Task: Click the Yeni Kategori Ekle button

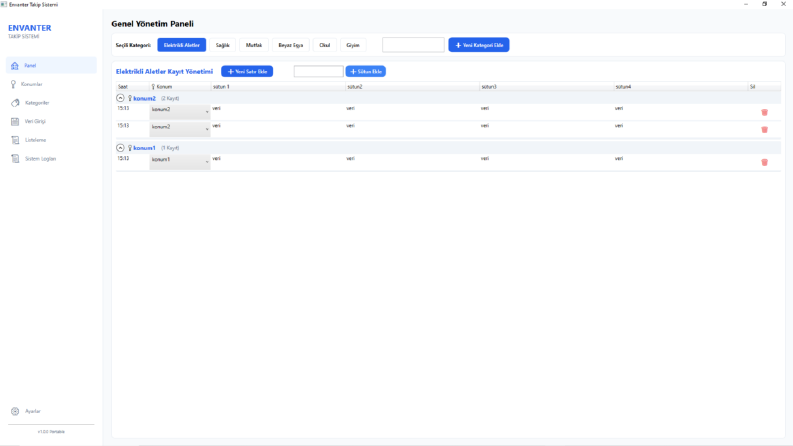Action: coord(479,45)
